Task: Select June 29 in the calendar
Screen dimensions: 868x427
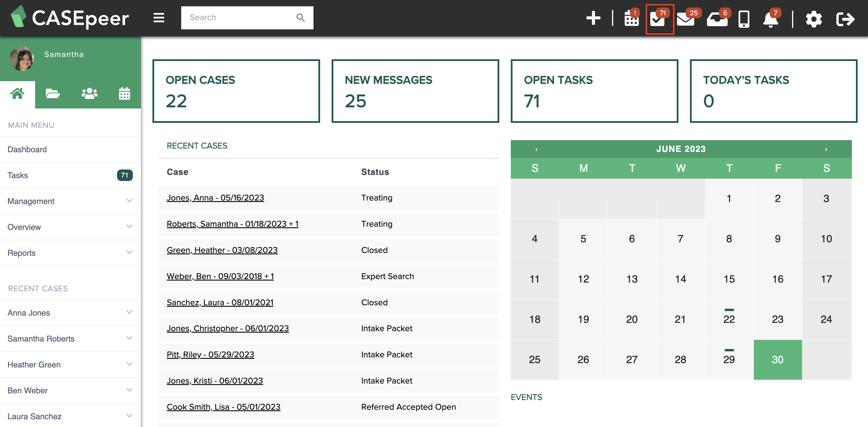Action: (729, 360)
